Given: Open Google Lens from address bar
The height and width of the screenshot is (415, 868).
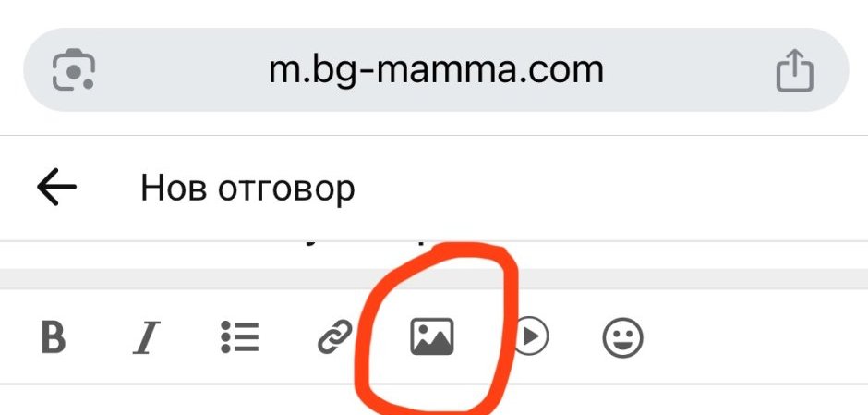Looking at the screenshot, I should [x=73, y=69].
